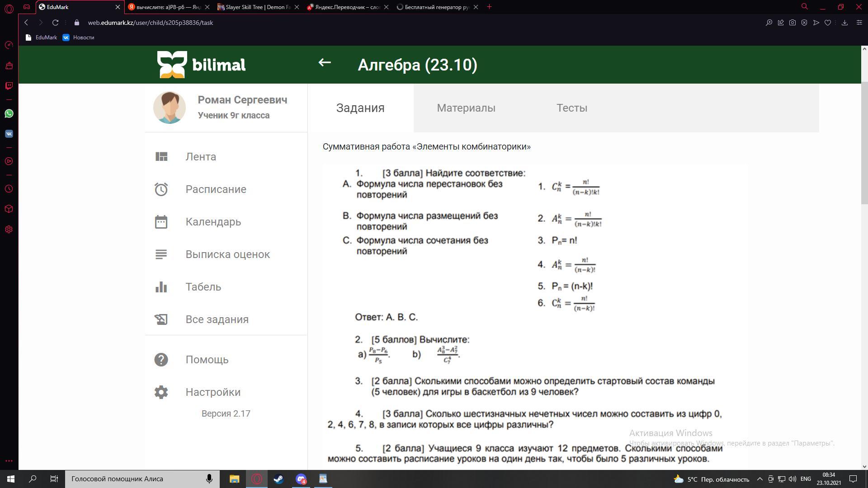Switch to the Тесты tab
Screen dimensions: 868x488
point(571,108)
